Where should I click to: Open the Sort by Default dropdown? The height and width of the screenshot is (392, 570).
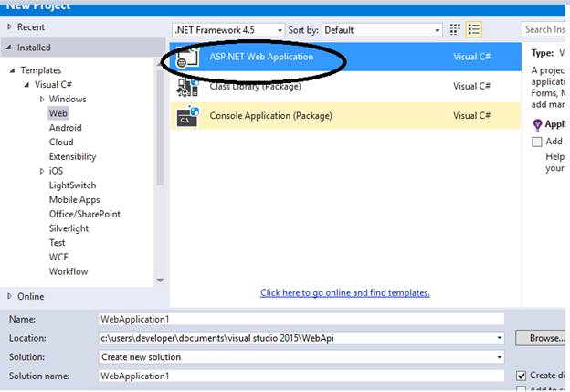[382, 30]
